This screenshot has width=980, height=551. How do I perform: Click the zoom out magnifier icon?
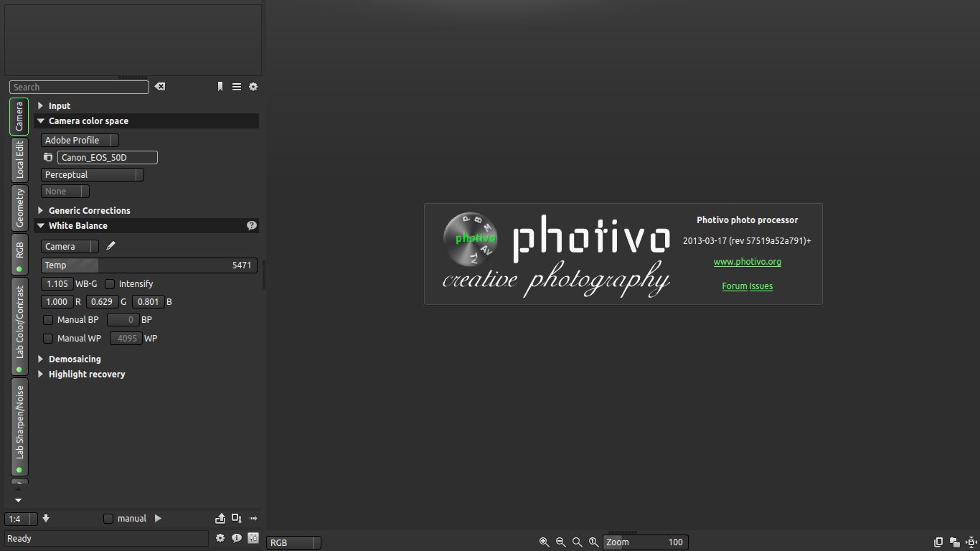click(560, 542)
